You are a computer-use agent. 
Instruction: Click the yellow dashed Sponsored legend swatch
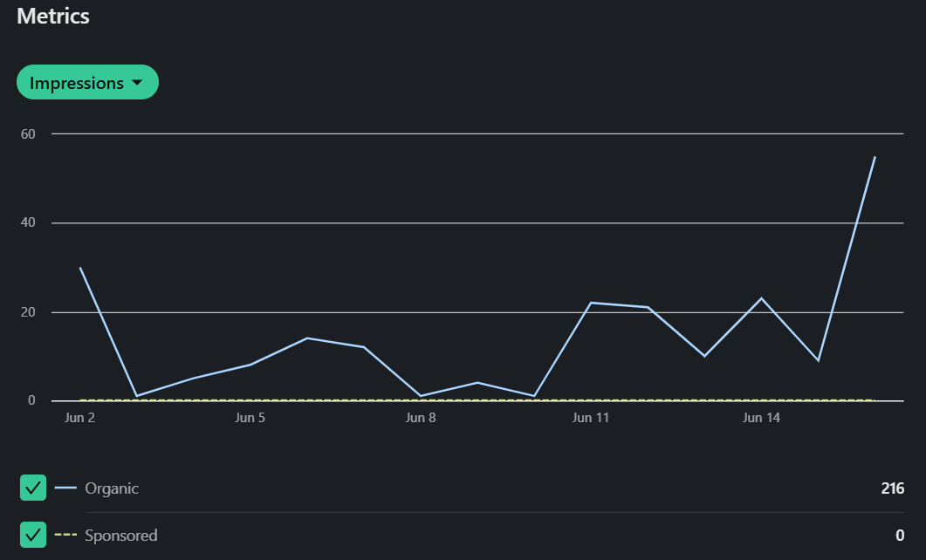65,535
